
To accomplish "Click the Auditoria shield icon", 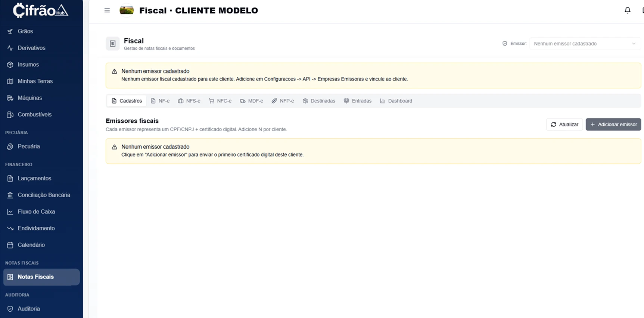I will pyautogui.click(x=10, y=309).
